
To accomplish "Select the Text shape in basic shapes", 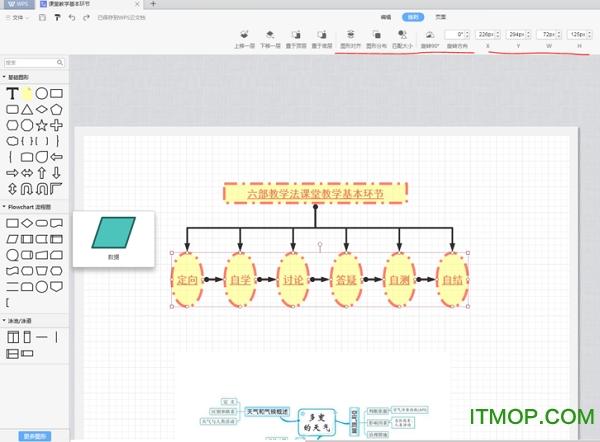I will 12,93.
